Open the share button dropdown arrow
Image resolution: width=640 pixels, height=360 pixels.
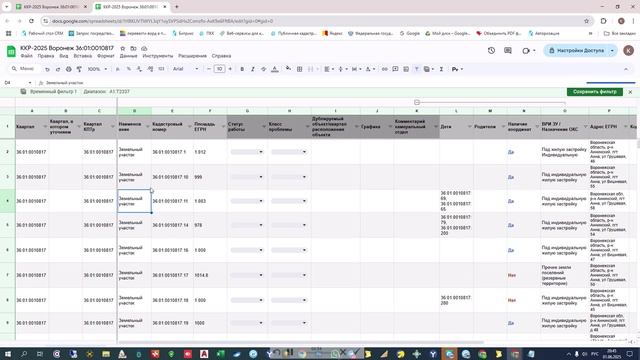click(612, 51)
